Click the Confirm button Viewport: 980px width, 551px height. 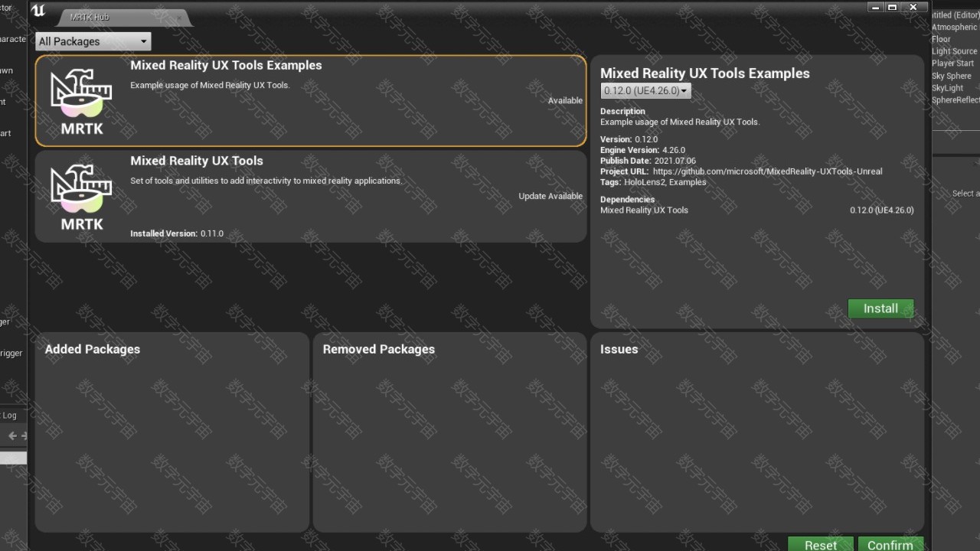coord(890,544)
